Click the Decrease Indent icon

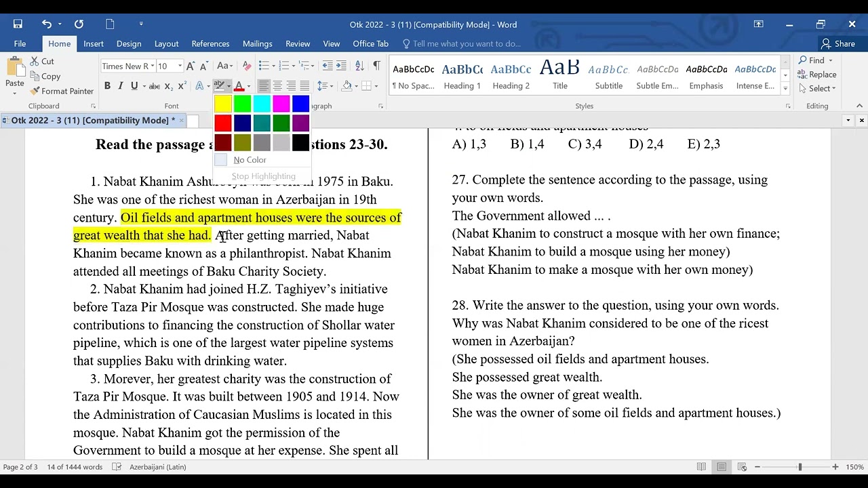tap(328, 66)
